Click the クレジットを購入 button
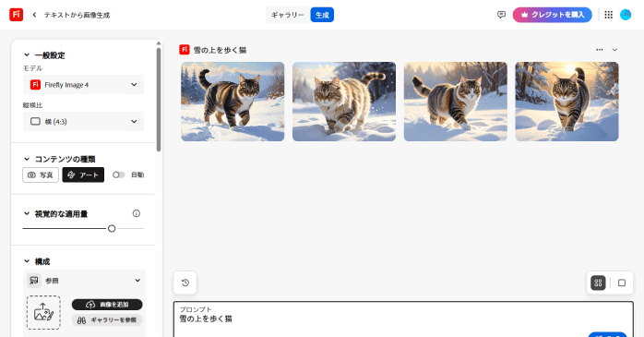 (552, 15)
